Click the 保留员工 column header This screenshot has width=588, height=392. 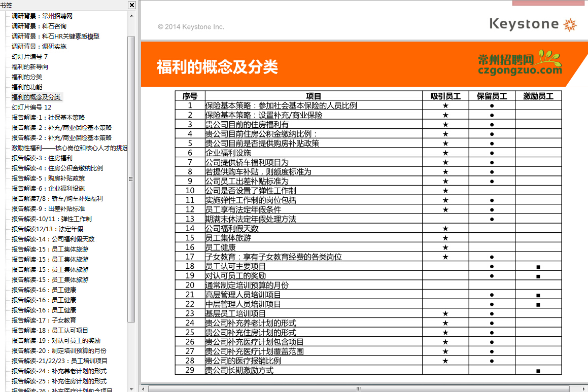492,96
